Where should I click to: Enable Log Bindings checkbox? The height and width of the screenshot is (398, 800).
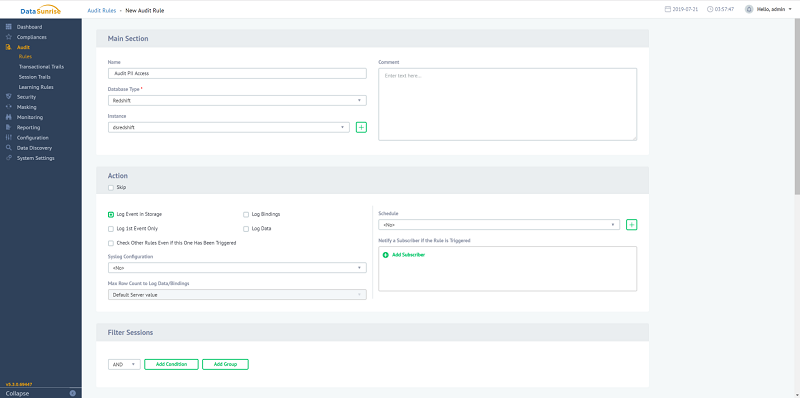[246, 215]
